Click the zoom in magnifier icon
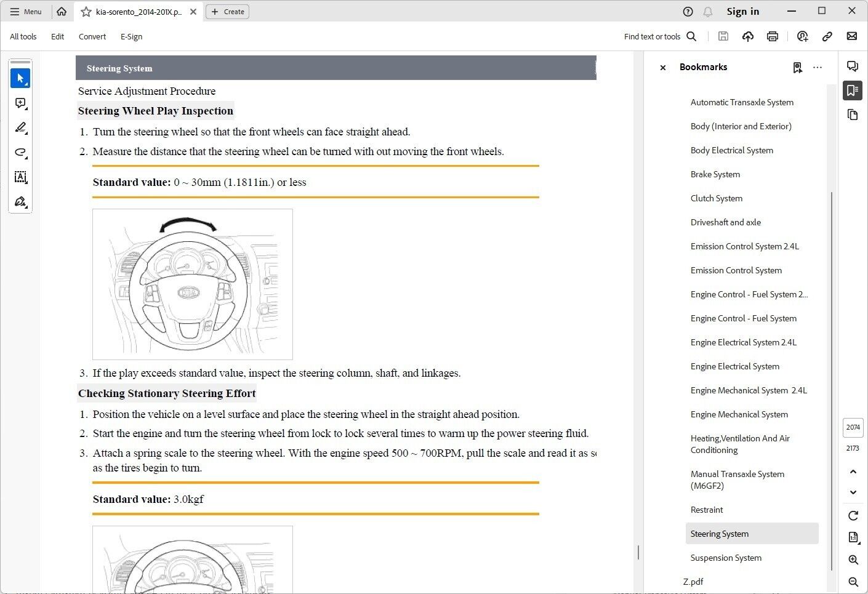Image resolution: width=868 pixels, height=594 pixels. click(x=853, y=560)
